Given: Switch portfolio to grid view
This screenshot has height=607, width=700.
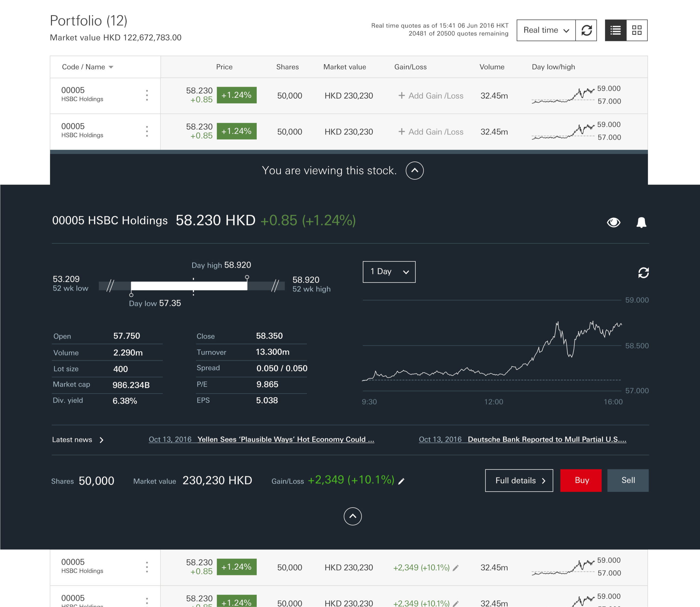Looking at the screenshot, I should 637,30.
